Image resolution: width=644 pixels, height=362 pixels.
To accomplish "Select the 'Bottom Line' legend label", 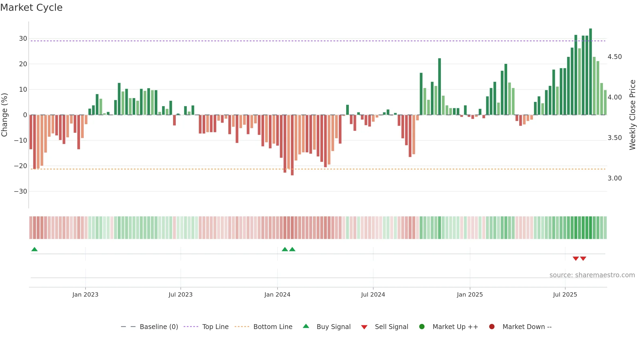I will click(x=273, y=327).
